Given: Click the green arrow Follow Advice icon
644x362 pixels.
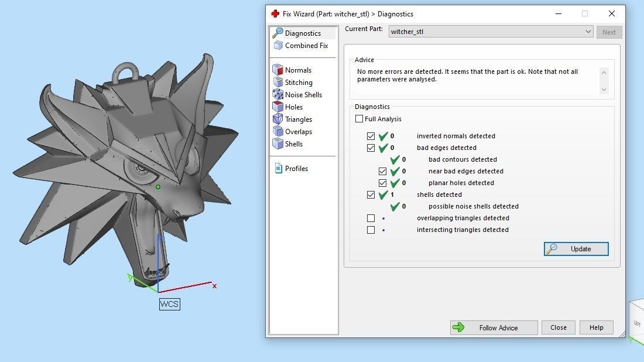Looking at the screenshot, I should 458,327.
